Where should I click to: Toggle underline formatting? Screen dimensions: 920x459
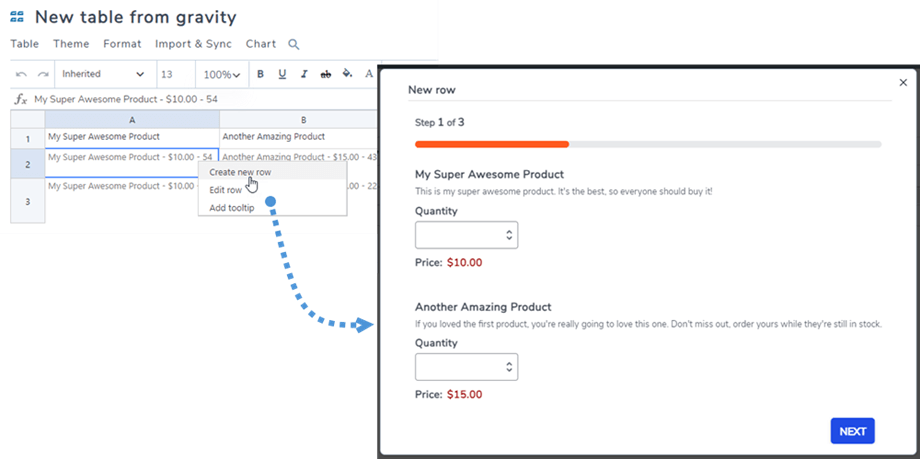pos(282,74)
